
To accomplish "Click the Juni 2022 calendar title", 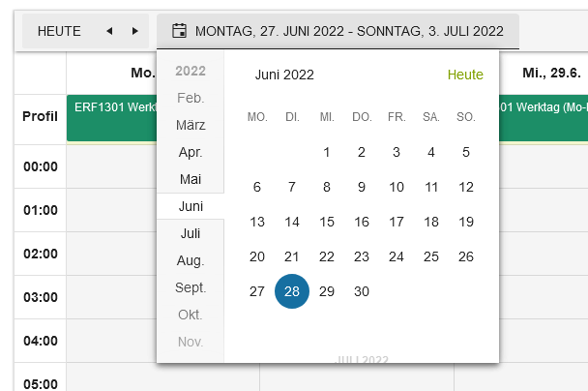I will click(x=284, y=75).
